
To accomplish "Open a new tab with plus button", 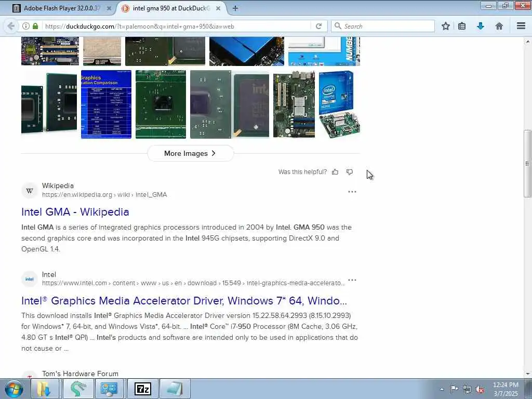I will (x=235, y=8).
